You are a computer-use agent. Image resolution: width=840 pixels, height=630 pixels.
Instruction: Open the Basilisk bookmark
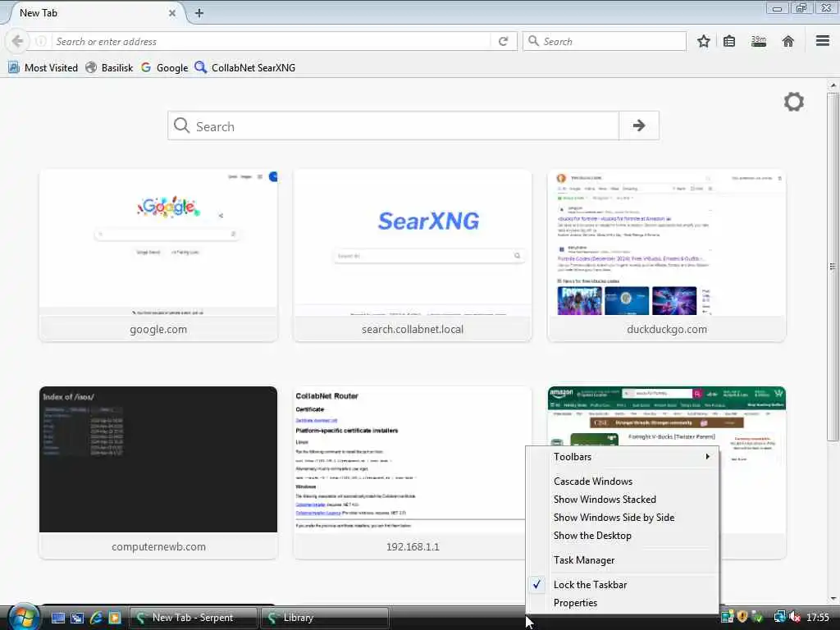click(x=109, y=67)
